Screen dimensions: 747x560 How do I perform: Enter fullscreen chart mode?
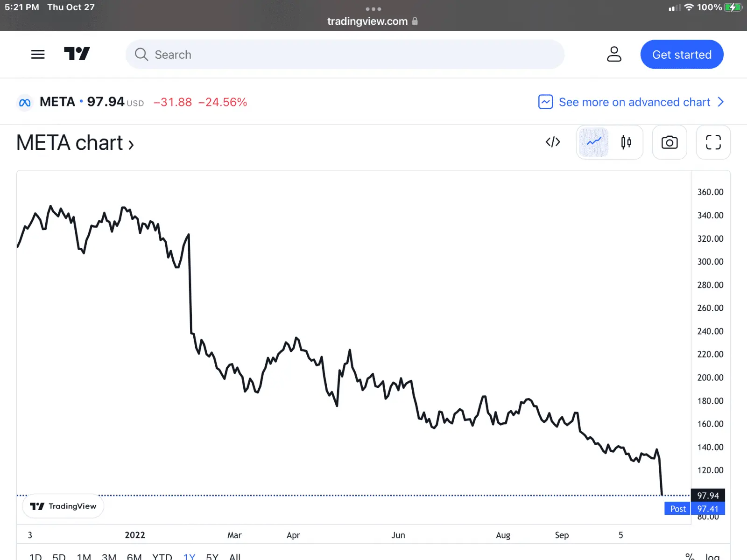pyautogui.click(x=713, y=142)
